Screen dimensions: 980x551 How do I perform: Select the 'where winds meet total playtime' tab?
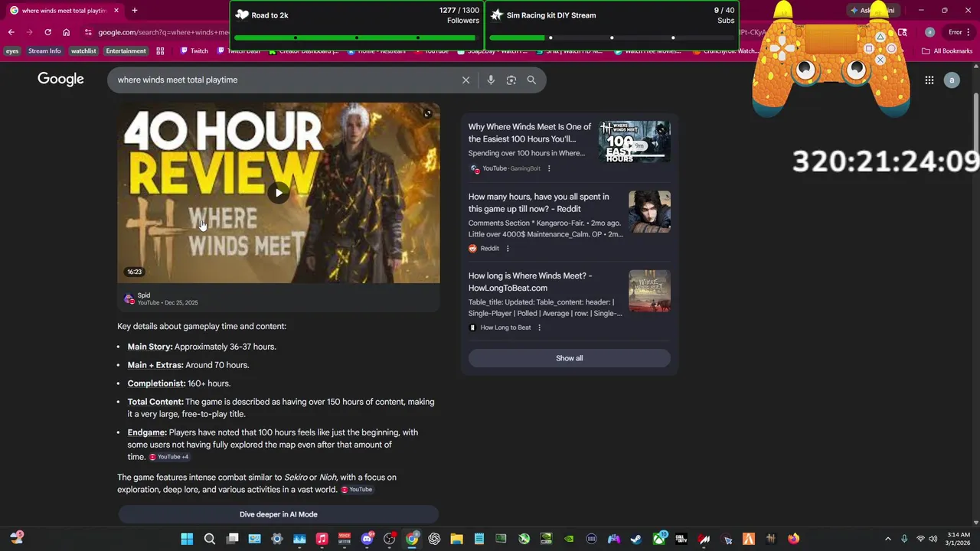tap(63, 11)
